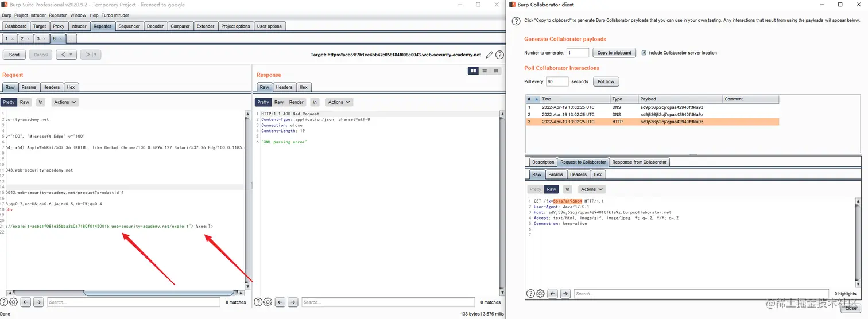
Task: Go back to previous request in history
Action: click(x=62, y=55)
